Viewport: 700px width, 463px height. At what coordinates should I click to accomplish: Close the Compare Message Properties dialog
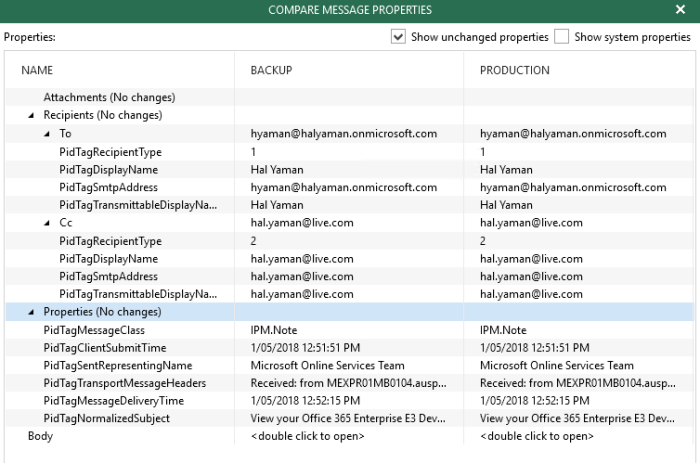[x=680, y=9]
